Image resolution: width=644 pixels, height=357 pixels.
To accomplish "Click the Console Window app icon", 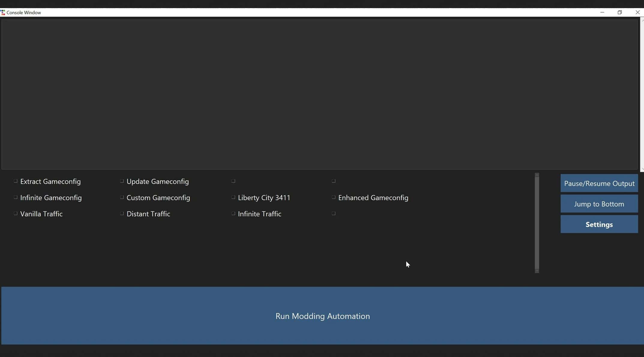I will [x=3, y=12].
